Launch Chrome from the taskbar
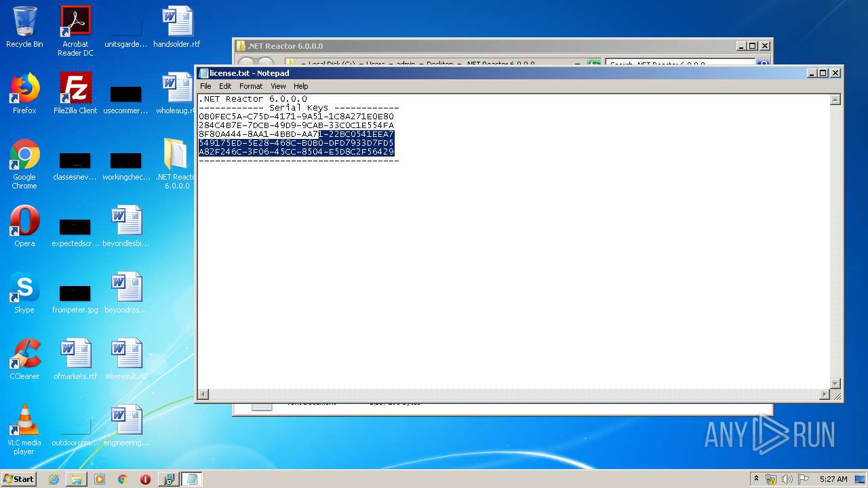Screen dimensions: 868x488 pos(122,479)
